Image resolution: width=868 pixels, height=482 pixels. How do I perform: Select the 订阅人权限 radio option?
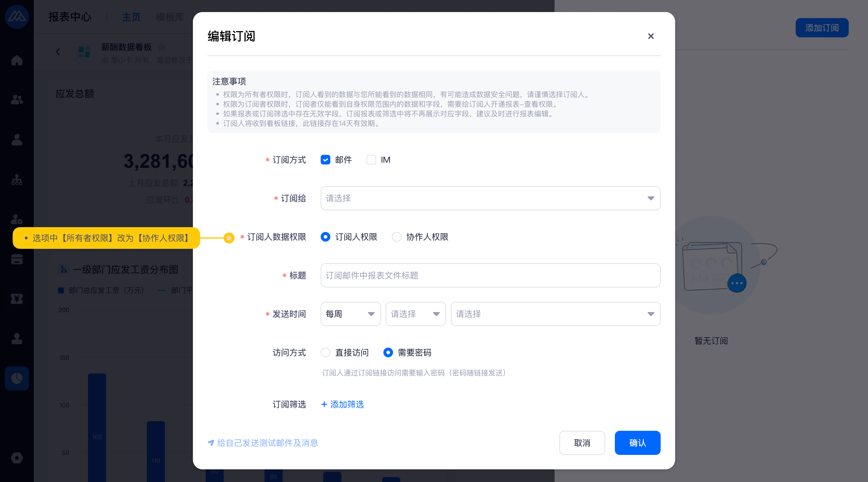(x=325, y=237)
